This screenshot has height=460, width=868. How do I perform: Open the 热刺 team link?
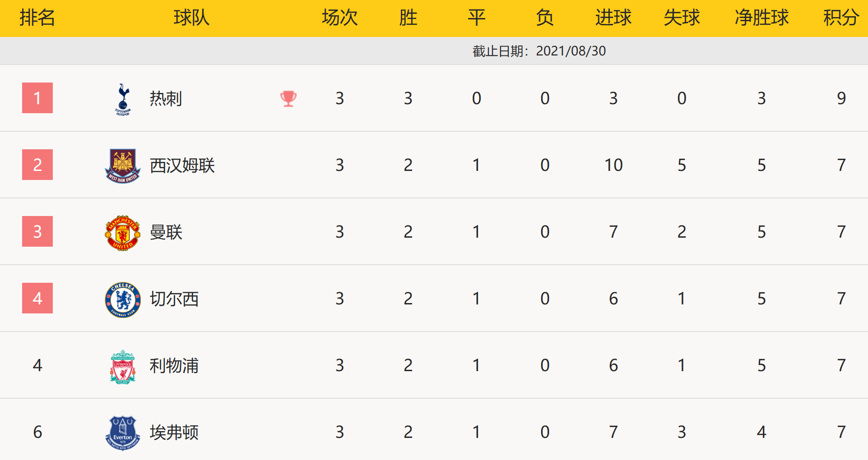pos(166,98)
